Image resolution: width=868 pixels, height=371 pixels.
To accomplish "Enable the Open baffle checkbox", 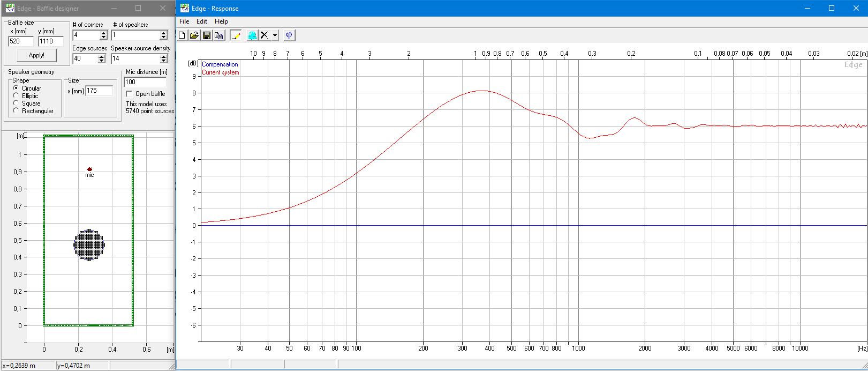I will click(x=129, y=94).
